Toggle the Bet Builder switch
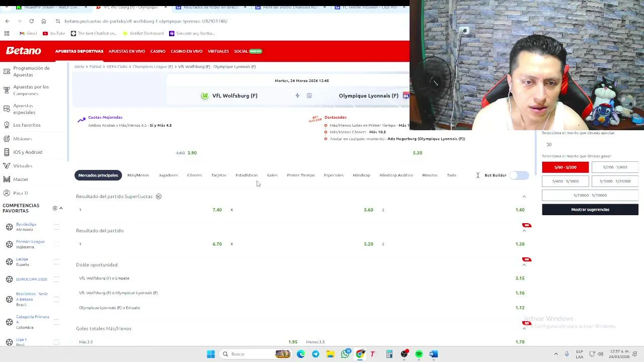Viewport: 644px width, 362px height. [519, 175]
